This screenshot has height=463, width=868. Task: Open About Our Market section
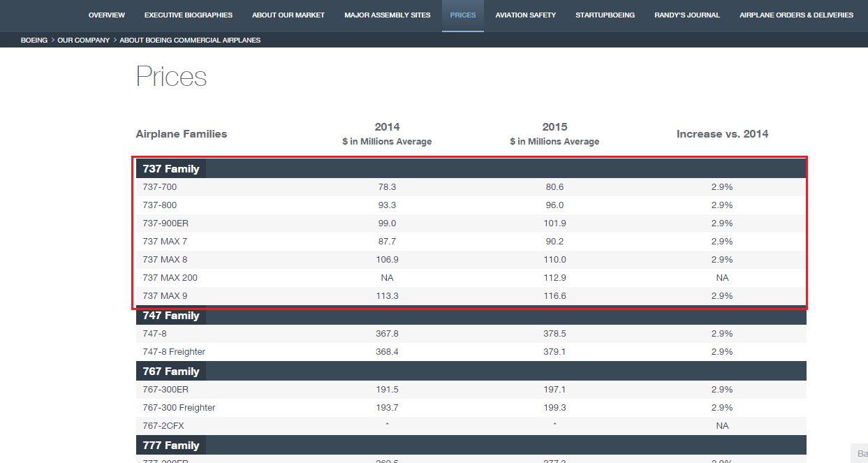[288, 15]
